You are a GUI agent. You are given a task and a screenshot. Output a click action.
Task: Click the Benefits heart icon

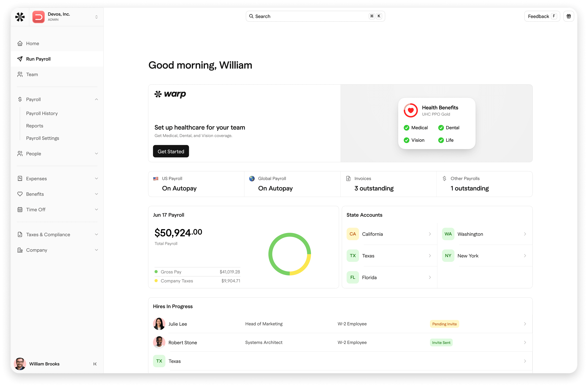tap(20, 194)
